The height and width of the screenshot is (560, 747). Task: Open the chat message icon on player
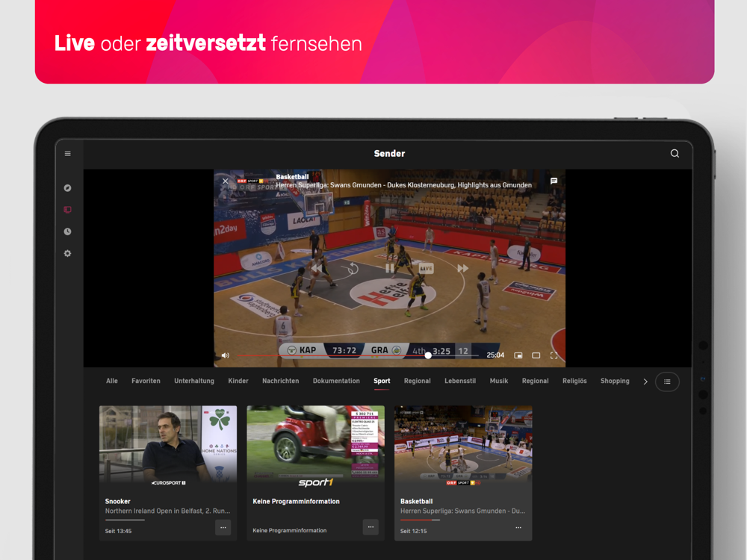[554, 181]
